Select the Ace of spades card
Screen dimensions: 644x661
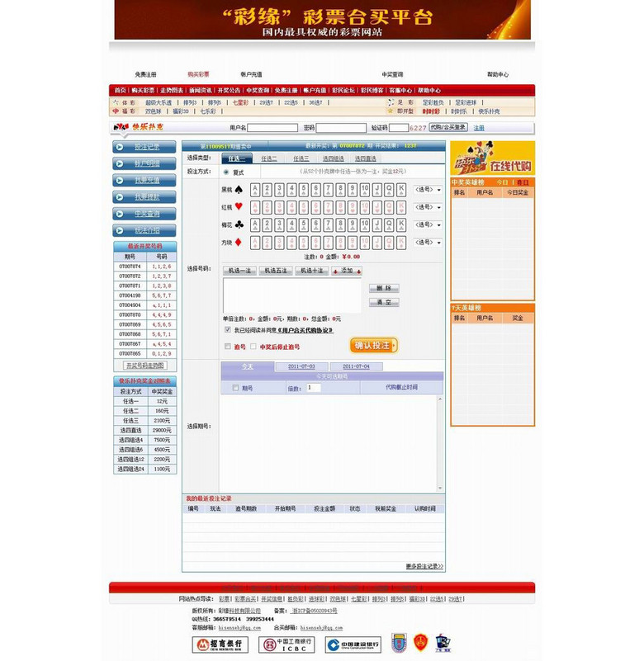pyautogui.click(x=255, y=190)
